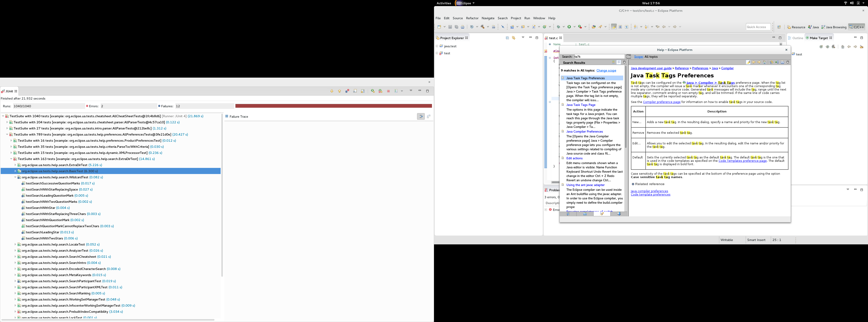Screen dimensions: 868x322
Task: Rerun Test Failures First icon
Action: [x=380, y=91]
